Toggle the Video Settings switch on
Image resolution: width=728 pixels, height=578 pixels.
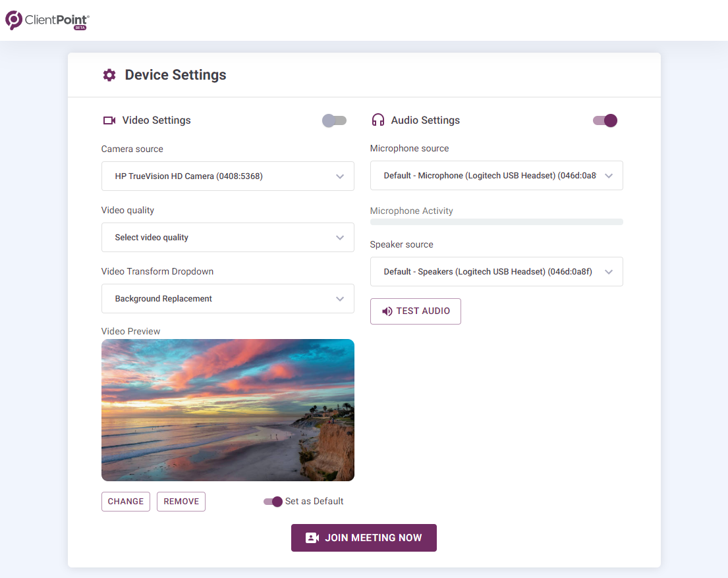click(x=334, y=120)
